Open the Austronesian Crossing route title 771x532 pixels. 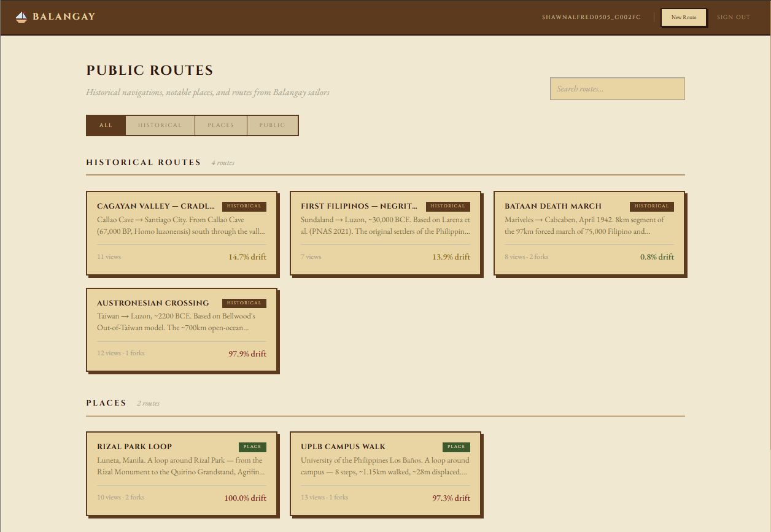153,303
